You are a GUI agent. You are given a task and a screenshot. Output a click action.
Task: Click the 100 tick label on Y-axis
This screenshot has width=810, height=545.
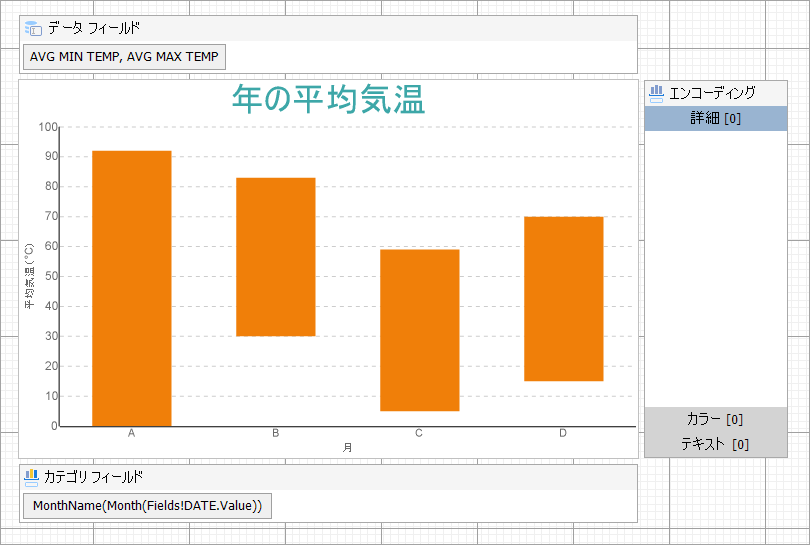(x=48, y=127)
